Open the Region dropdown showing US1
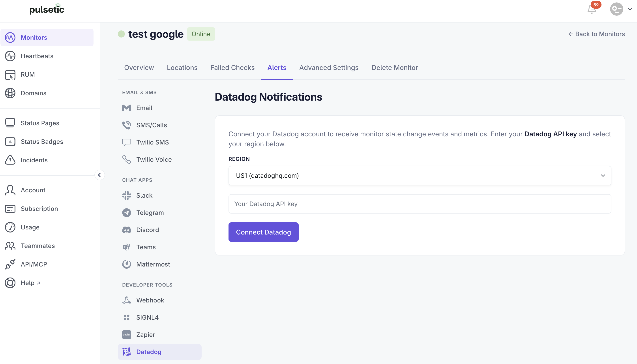637x364 pixels. tap(420, 176)
